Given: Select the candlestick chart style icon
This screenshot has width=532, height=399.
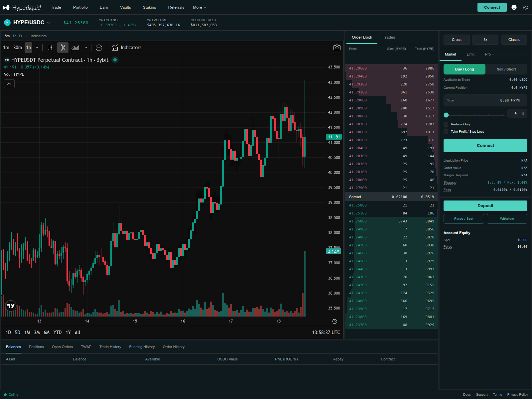Looking at the screenshot, I should (x=63, y=48).
